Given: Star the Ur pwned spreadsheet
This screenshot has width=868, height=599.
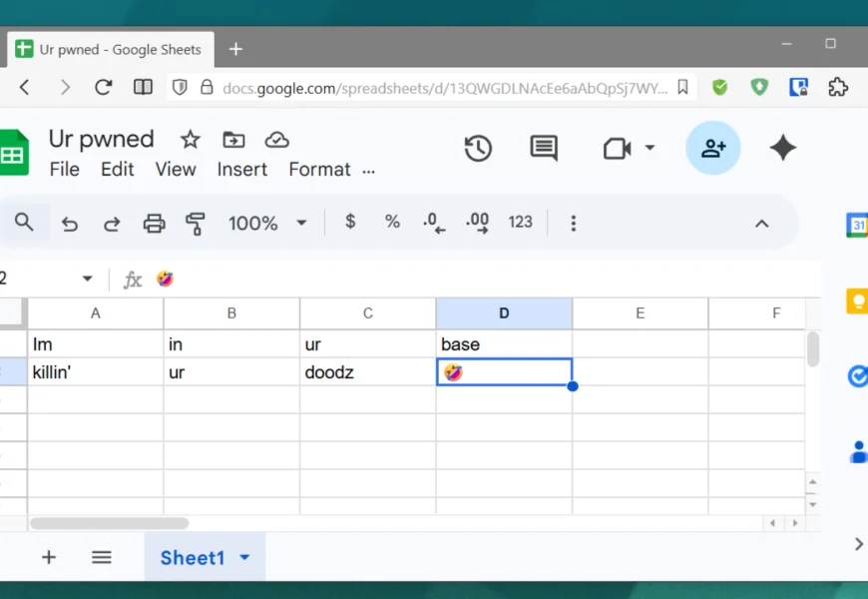Looking at the screenshot, I should coord(190,140).
